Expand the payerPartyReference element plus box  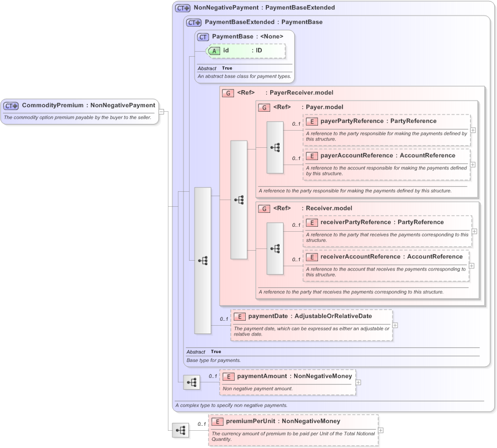(473, 130)
